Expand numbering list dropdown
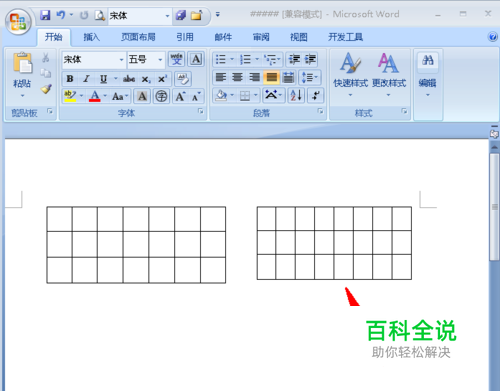Image resolution: width=500 pixels, height=391 pixels. pyautogui.click(x=257, y=59)
